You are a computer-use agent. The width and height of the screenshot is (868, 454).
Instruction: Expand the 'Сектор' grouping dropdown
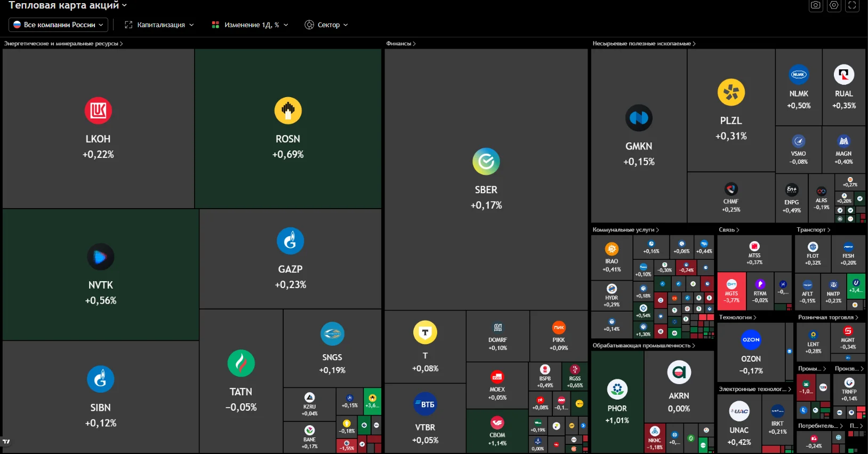point(326,25)
